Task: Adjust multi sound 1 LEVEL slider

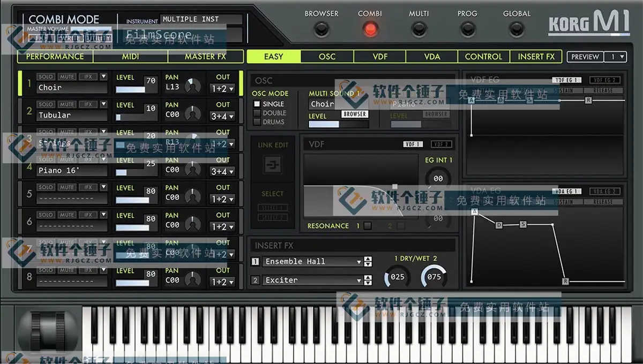Action: [x=339, y=124]
